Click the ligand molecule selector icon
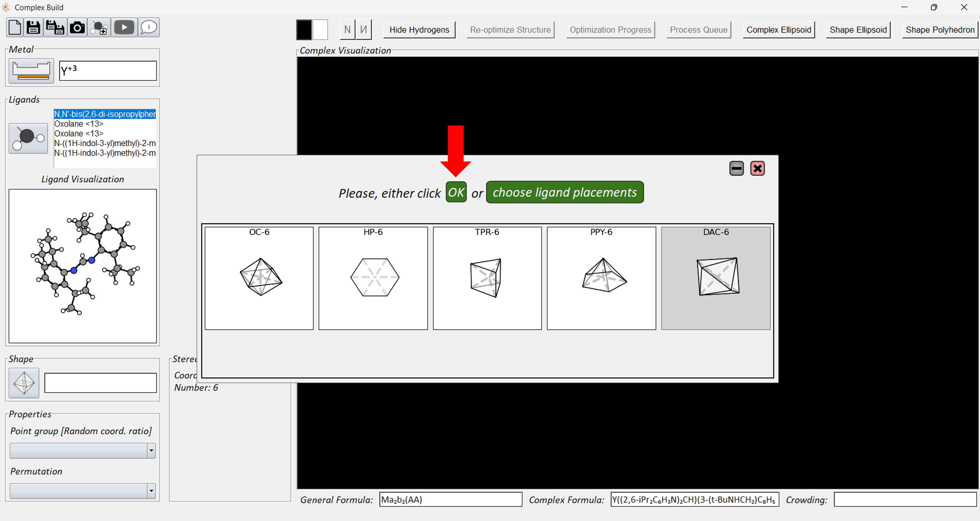The width and height of the screenshot is (980, 521). [29, 139]
